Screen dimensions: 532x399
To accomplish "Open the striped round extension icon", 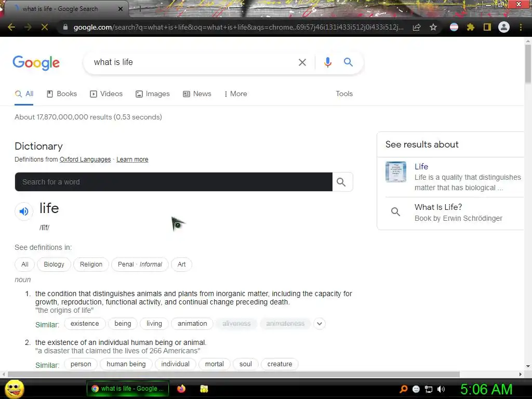I will [x=454, y=27].
